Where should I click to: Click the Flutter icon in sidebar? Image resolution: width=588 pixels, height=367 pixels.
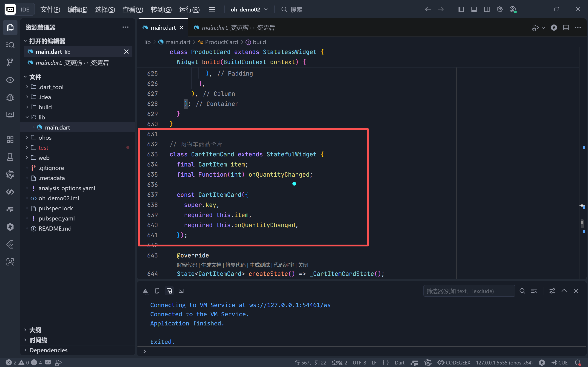(10, 244)
